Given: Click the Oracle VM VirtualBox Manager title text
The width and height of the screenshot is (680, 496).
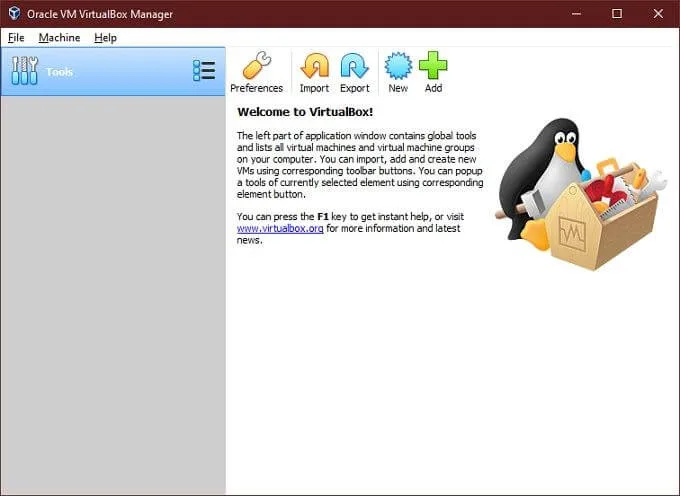Looking at the screenshot, I should pyautogui.click(x=103, y=14).
